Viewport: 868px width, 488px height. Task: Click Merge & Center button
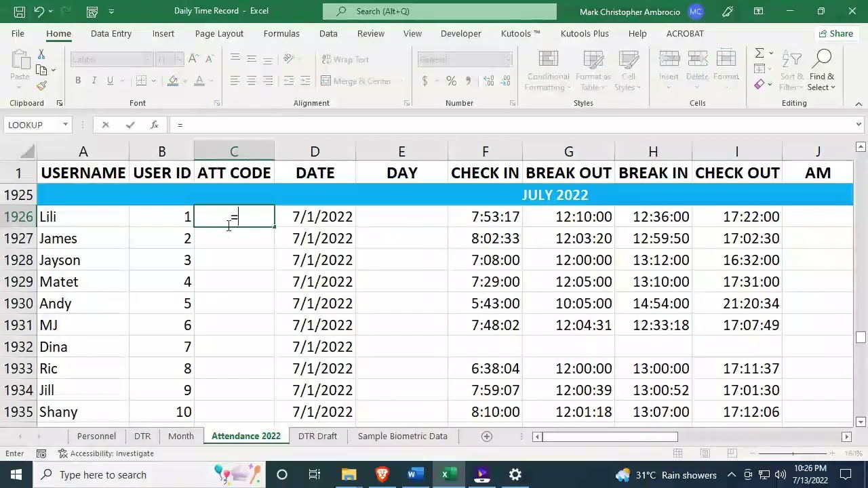(x=356, y=81)
